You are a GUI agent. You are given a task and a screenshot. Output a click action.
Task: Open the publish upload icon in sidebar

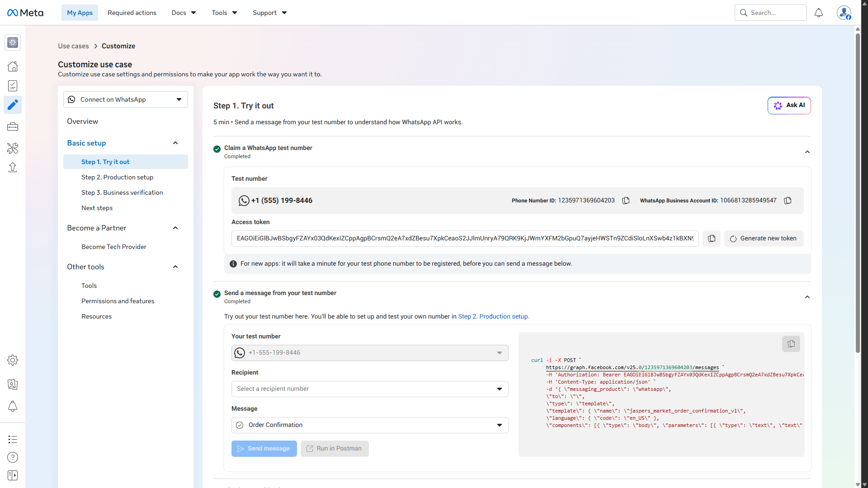point(13,168)
